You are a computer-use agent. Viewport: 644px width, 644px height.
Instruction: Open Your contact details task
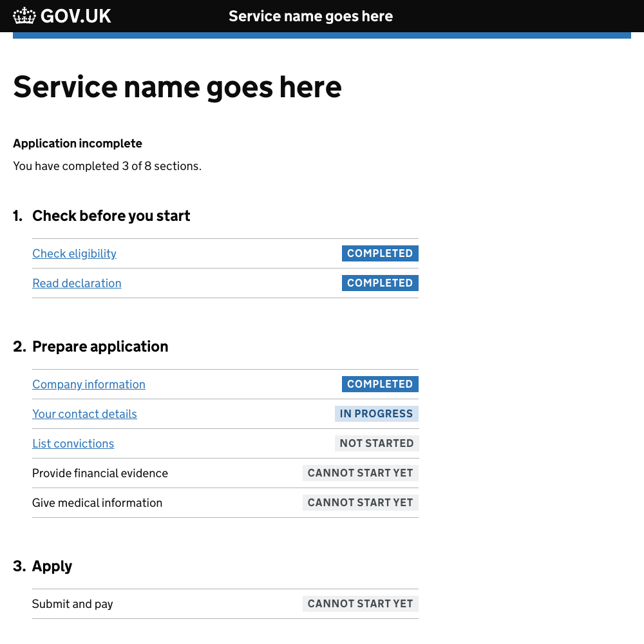pos(84,414)
